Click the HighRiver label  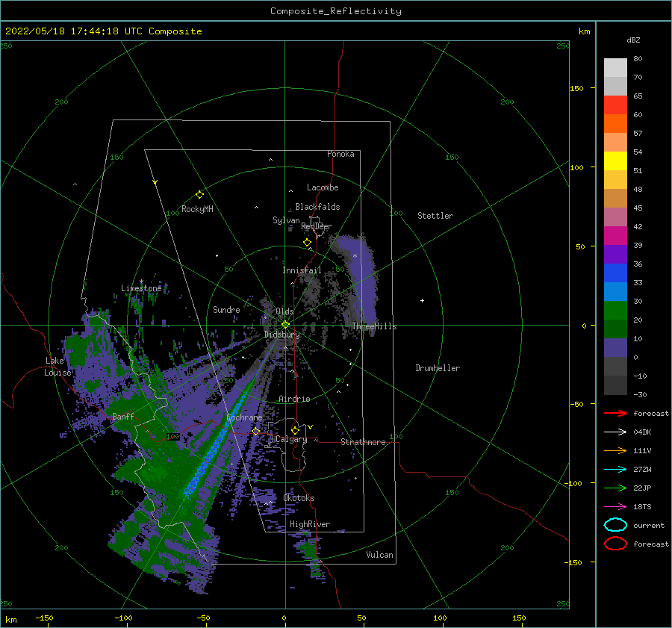tap(310, 524)
